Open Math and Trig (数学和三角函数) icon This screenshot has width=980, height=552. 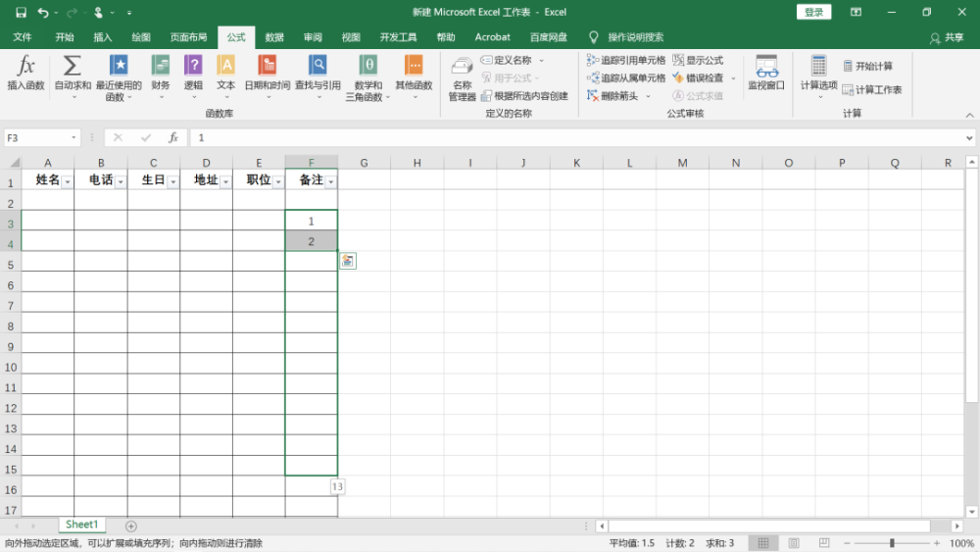point(368,66)
